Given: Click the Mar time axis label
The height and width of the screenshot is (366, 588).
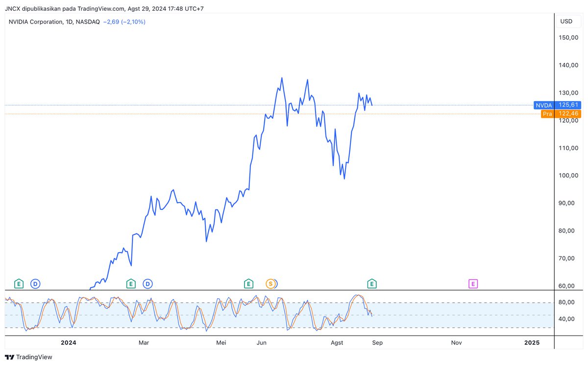Looking at the screenshot, I should [x=144, y=342].
